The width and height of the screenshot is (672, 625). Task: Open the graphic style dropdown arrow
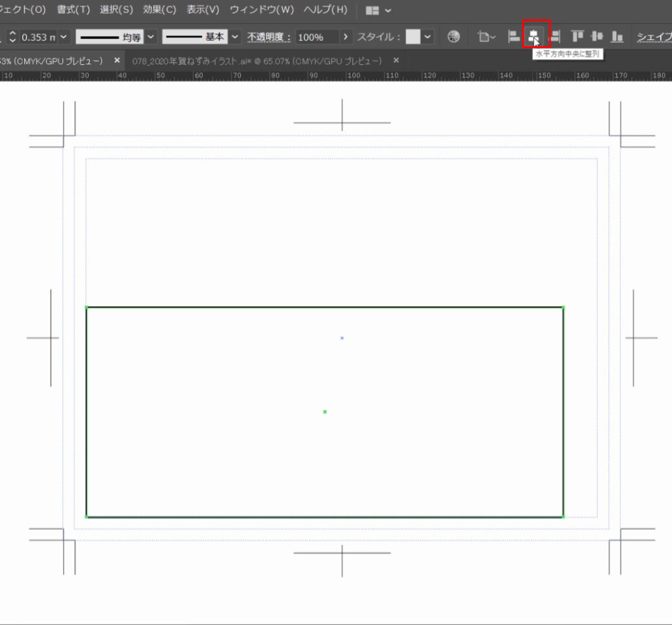[427, 37]
